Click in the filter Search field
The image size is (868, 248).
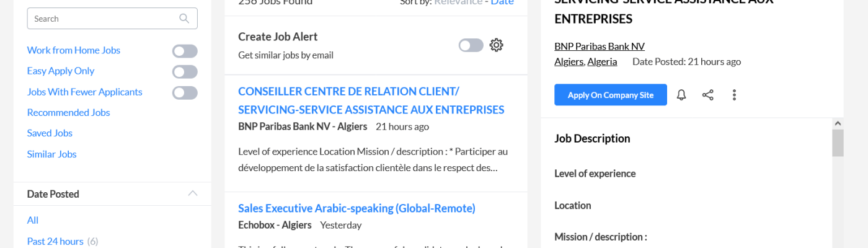point(102,19)
